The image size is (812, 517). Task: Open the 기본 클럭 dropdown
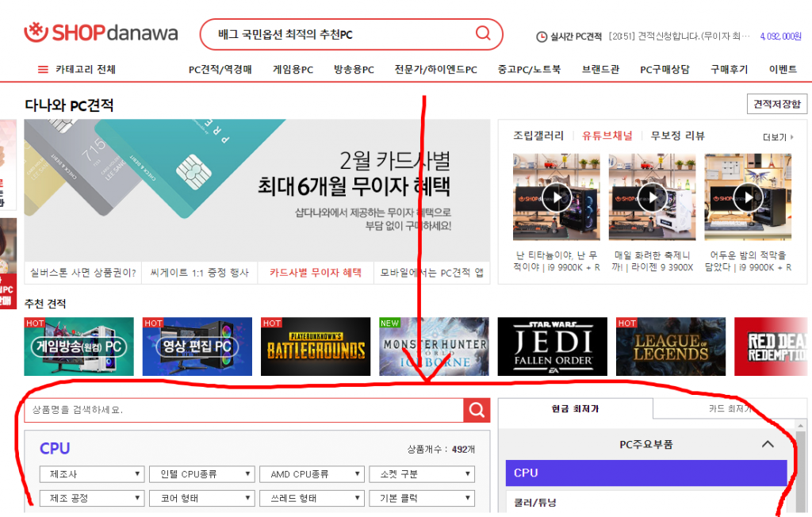click(x=422, y=498)
